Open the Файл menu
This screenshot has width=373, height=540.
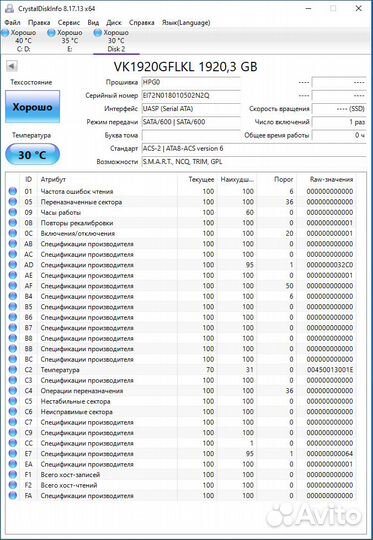12,23
